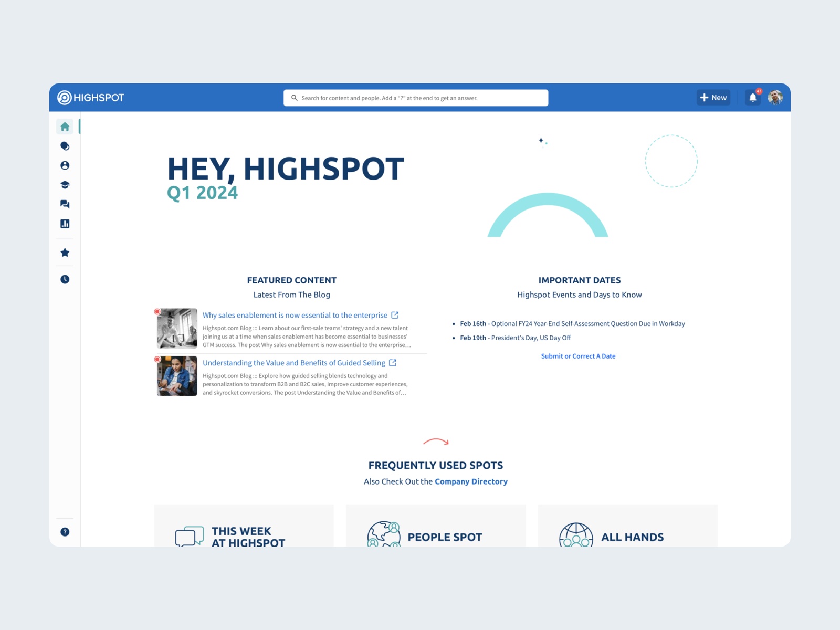Select the 'Feb 16th' important date entry
This screenshot has width=840, height=630.
click(572, 324)
